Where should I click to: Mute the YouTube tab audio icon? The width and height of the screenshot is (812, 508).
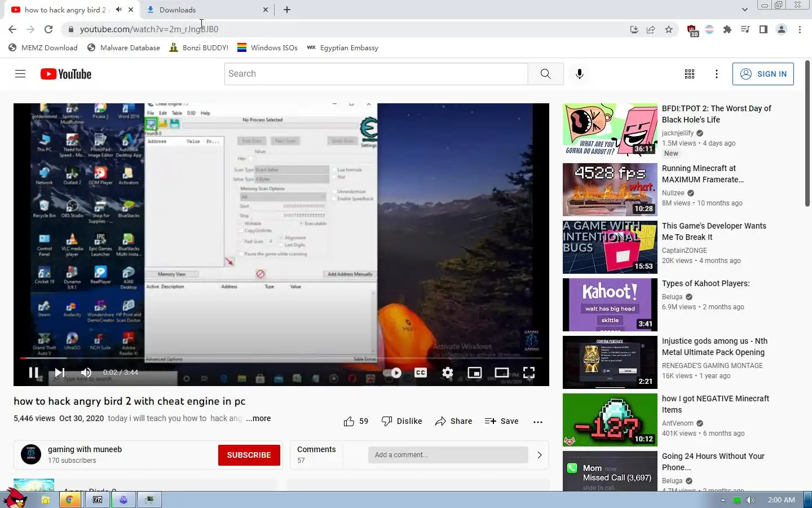pos(118,10)
